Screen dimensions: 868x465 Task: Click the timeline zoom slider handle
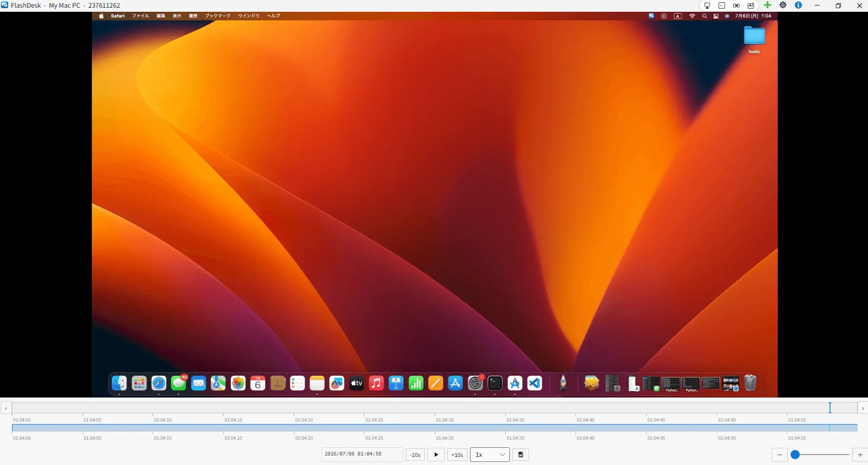795,455
